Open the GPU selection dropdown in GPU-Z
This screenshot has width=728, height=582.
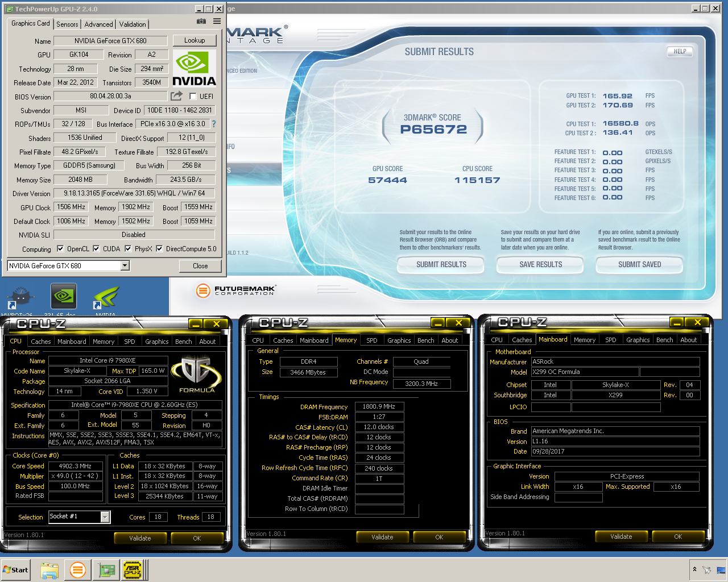pyautogui.click(x=125, y=265)
